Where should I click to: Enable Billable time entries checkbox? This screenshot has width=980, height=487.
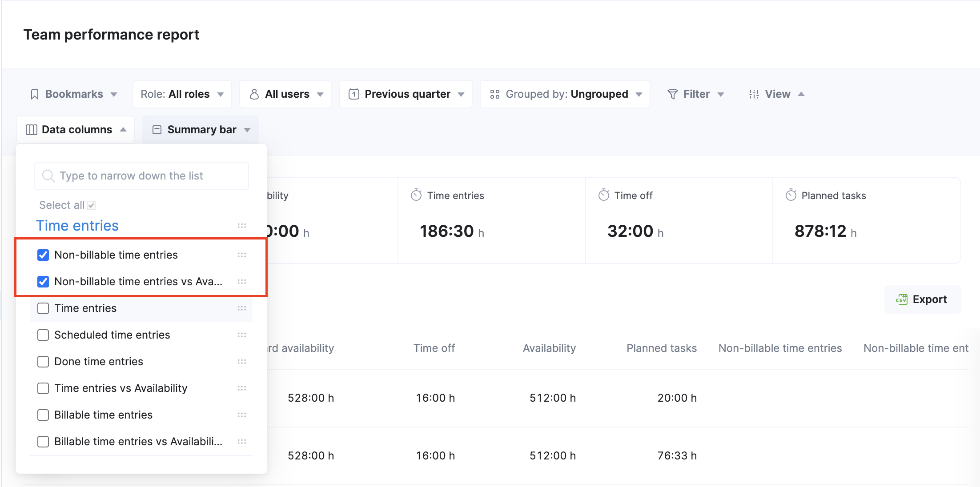coord(43,415)
